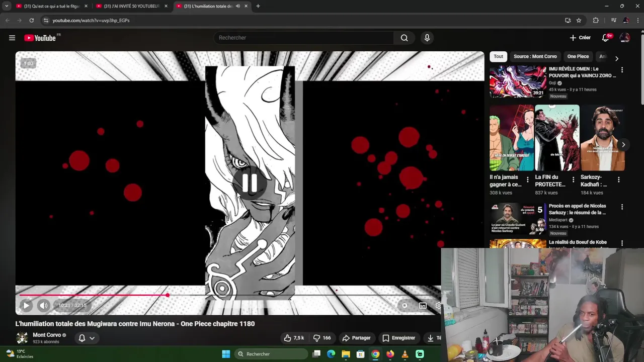Open the Il n'a jamais gagner short
Image resolution: width=644 pixels, height=362 pixels.
[x=512, y=138]
